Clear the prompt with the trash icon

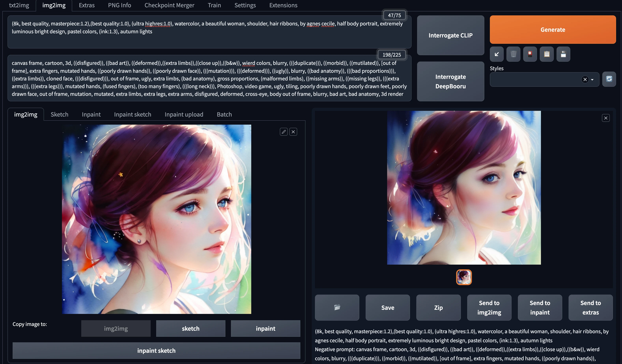pos(513,54)
